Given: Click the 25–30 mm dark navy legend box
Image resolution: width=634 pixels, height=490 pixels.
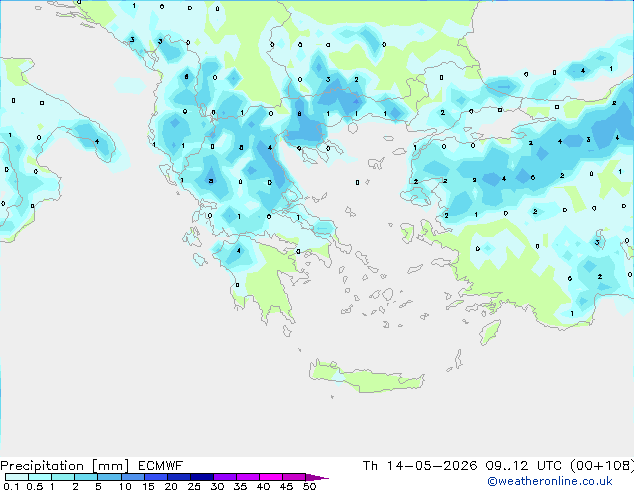Looking at the screenshot, I should tap(201, 477).
